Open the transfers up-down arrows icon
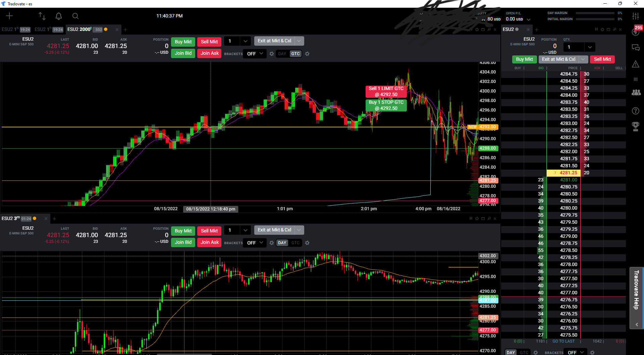 [42, 16]
